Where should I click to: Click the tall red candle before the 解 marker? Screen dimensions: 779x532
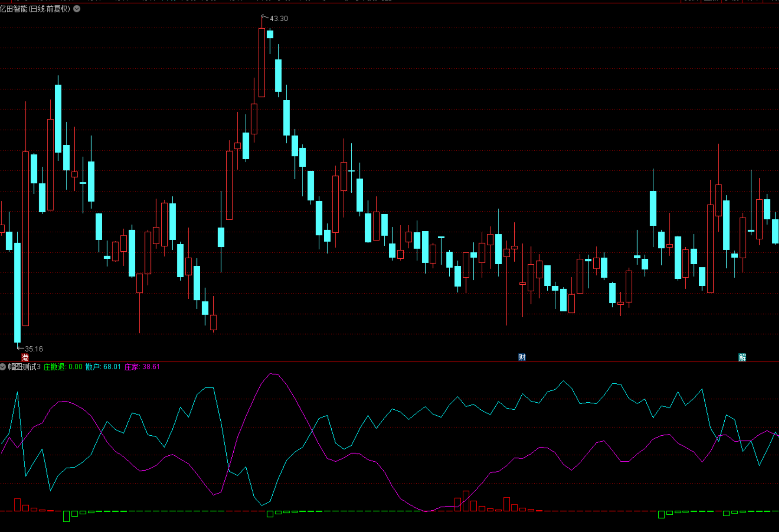710,249
